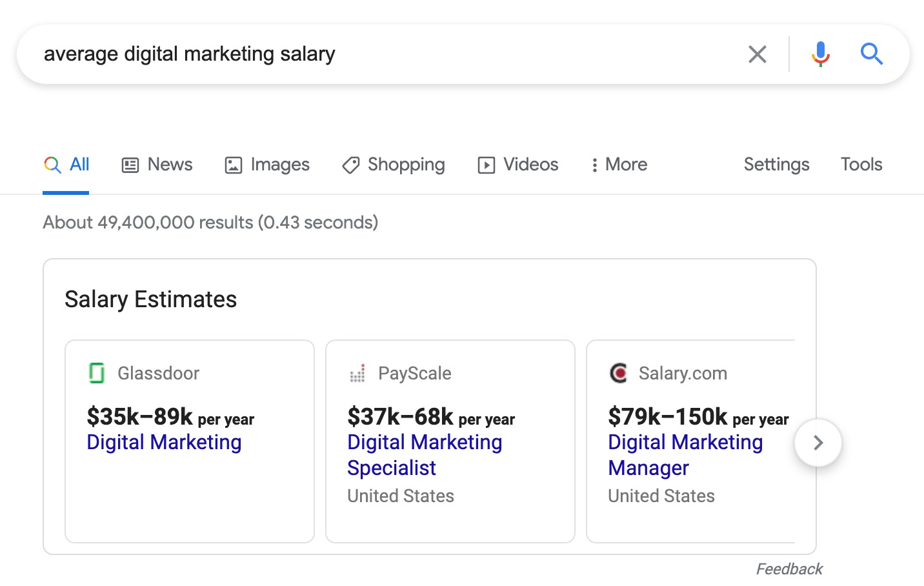Click the Salary.com source name

tap(683, 373)
